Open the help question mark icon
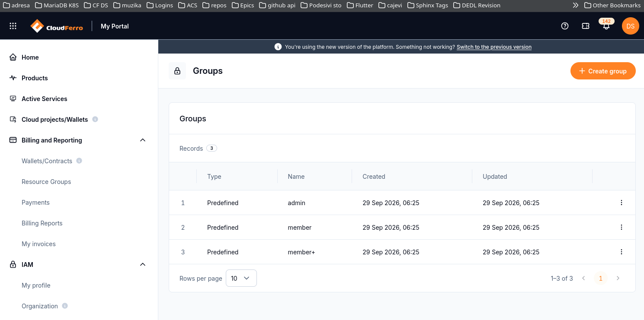Screen dimensions: 644x320 [565, 26]
